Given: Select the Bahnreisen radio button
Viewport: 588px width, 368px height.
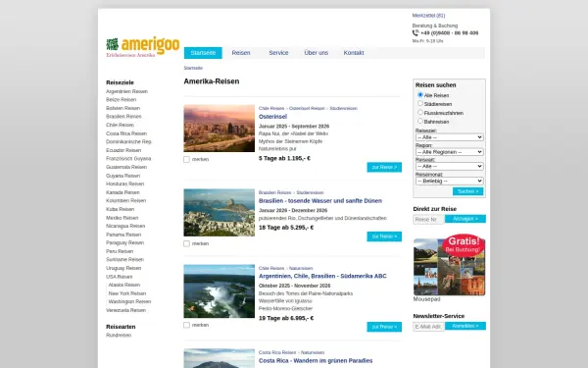Looking at the screenshot, I should pos(420,121).
